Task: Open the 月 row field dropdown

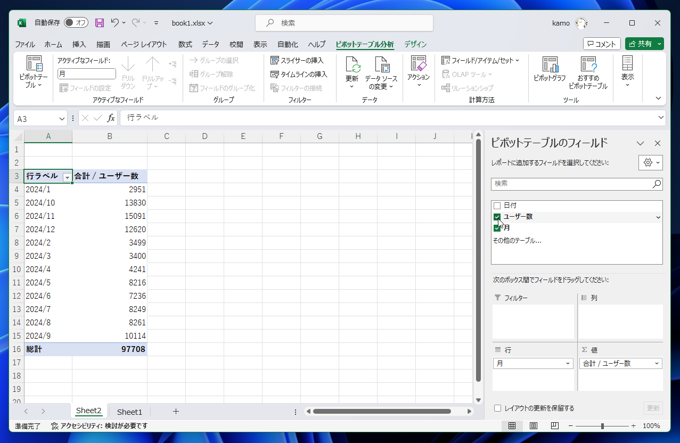Action: point(568,363)
